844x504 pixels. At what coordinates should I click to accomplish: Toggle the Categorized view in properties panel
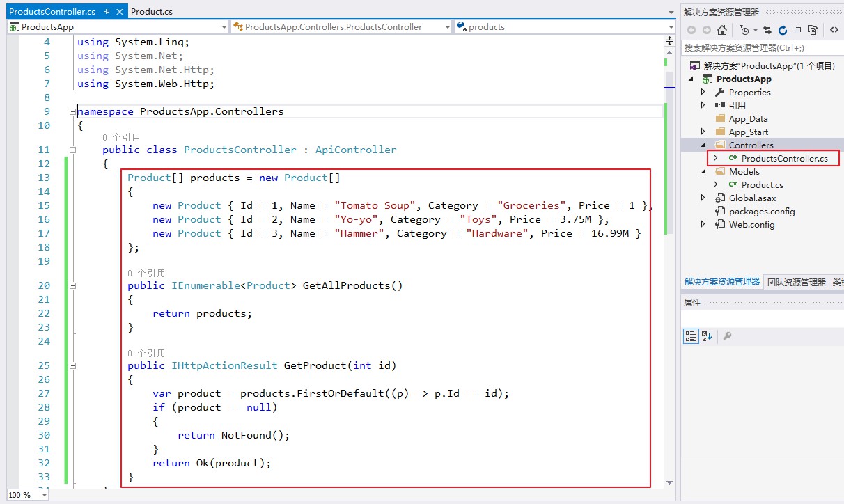(x=691, y=336)
